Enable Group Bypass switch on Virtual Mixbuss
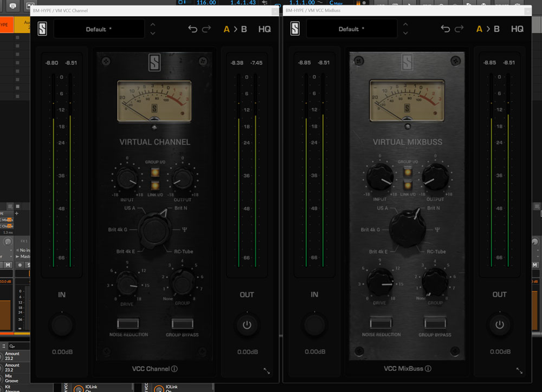542x392 pixels. [x=435, y=323]
